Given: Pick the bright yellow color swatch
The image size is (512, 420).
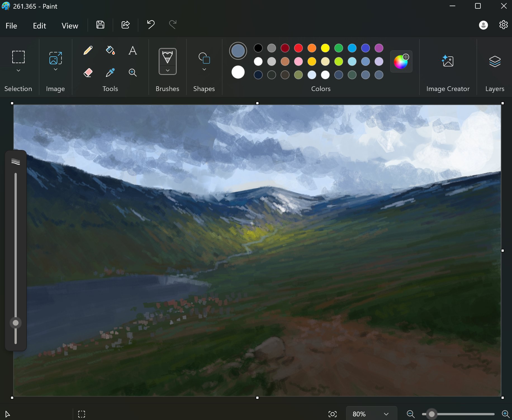Looking at the screenshot, I should point(325,48).
